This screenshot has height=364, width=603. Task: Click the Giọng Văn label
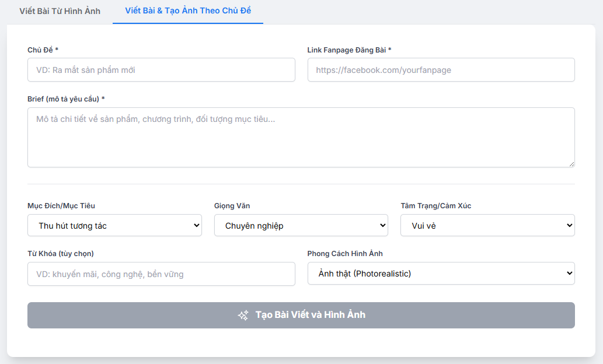232,205
